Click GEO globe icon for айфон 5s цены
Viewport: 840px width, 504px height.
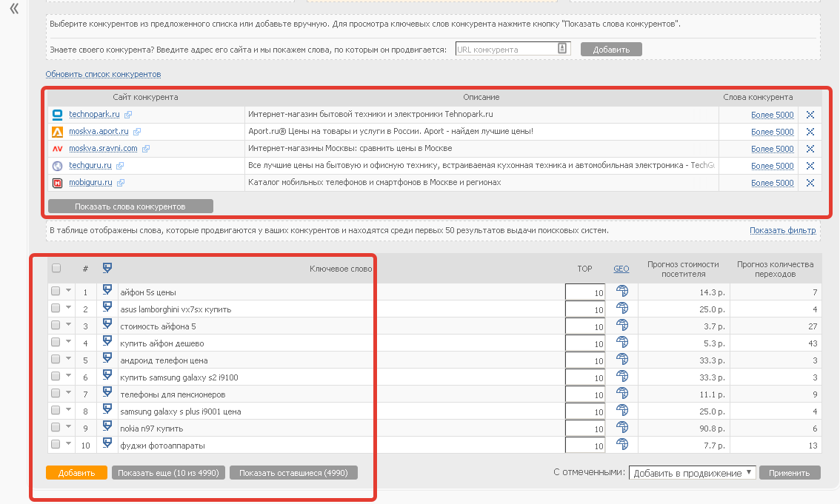[x=622, y=292]
